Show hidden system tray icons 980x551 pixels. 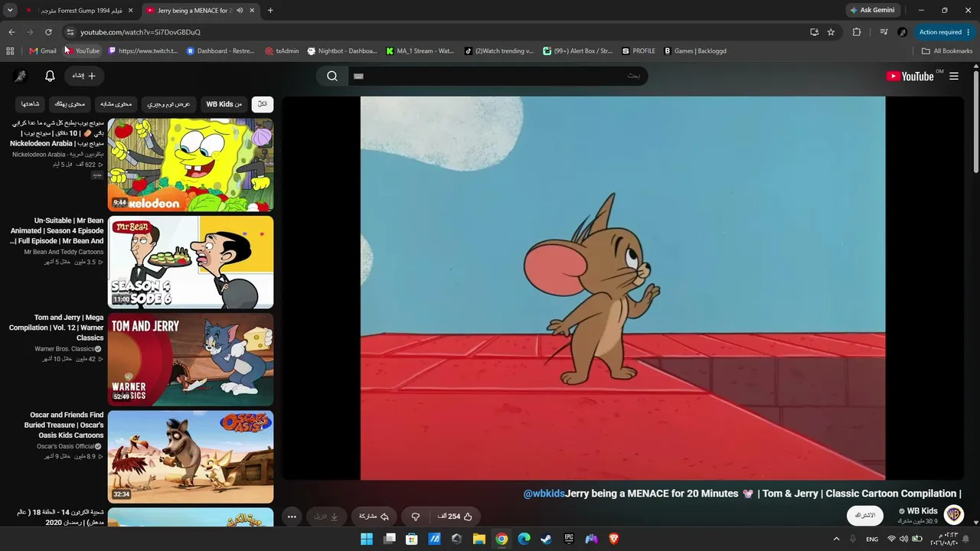pyautogui.click(x=836, y=539)
